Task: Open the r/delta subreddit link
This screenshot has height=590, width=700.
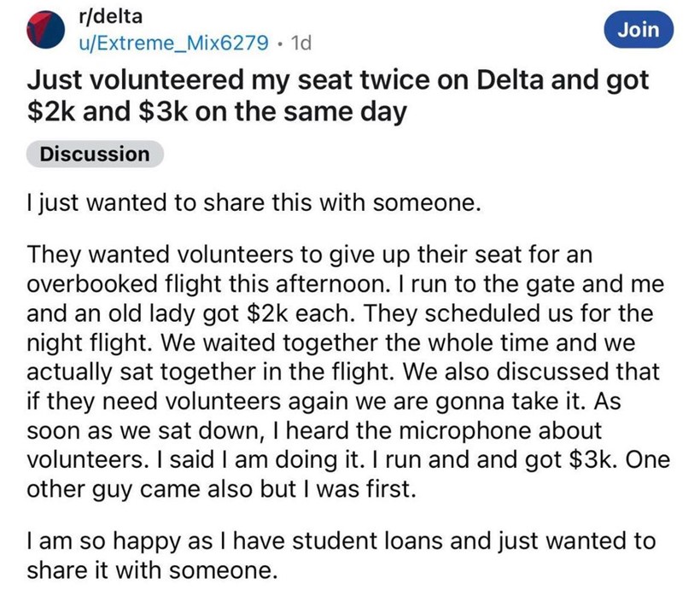Action: coord(110,16)
